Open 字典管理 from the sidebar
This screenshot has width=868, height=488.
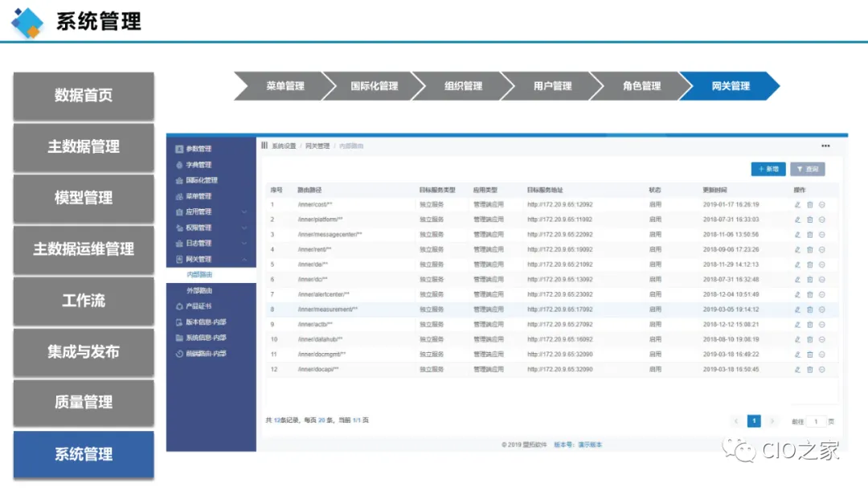pos(199,165)
